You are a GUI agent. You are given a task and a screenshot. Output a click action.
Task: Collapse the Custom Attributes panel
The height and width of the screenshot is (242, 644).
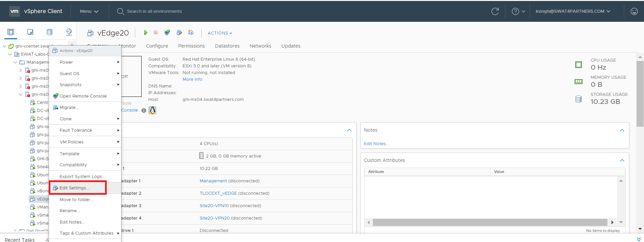(x=622, y=160)
